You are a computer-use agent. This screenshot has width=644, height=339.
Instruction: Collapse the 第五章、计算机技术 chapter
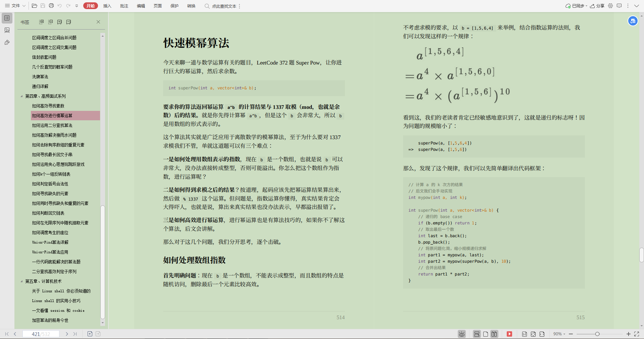click(22, 281)
